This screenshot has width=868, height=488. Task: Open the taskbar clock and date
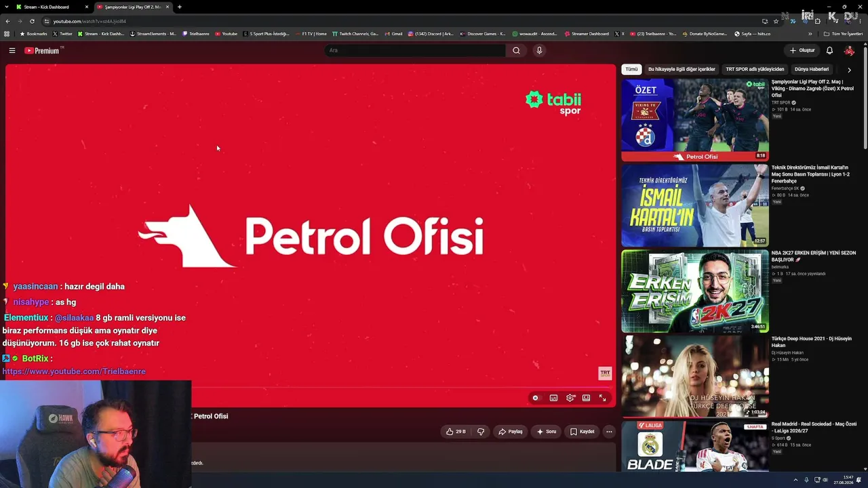point(844,480)
